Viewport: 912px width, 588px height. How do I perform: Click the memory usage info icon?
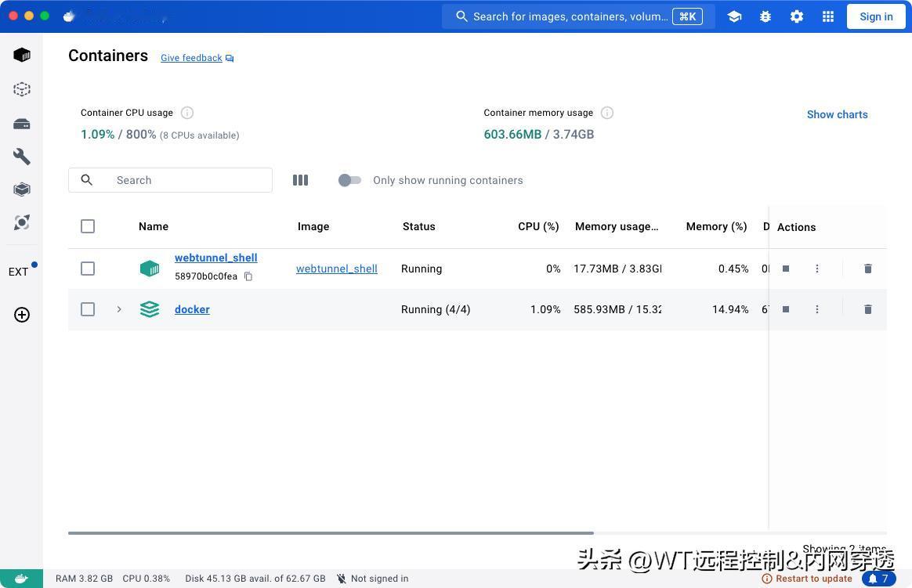(x=606, y=113)
